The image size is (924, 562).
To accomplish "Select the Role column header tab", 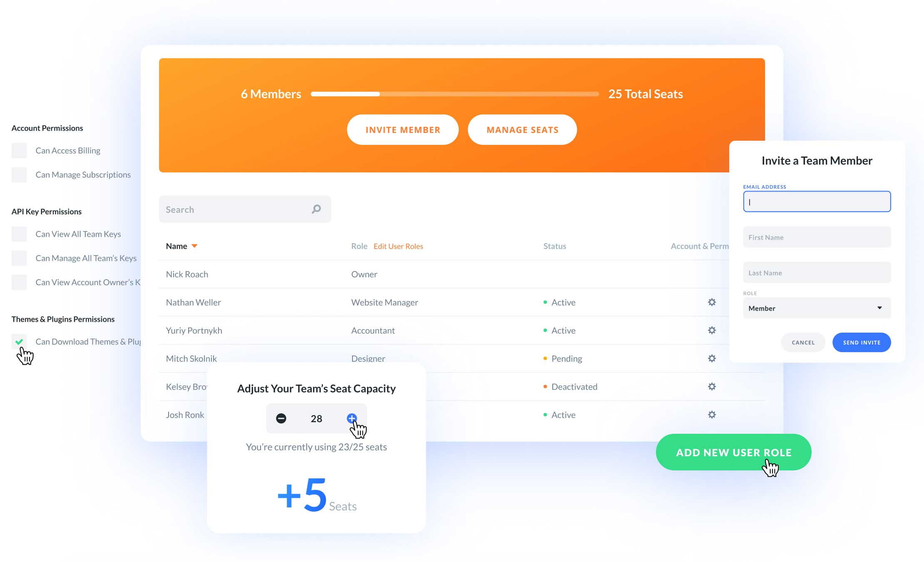I will pyautogui.click(x=360, y=246).
